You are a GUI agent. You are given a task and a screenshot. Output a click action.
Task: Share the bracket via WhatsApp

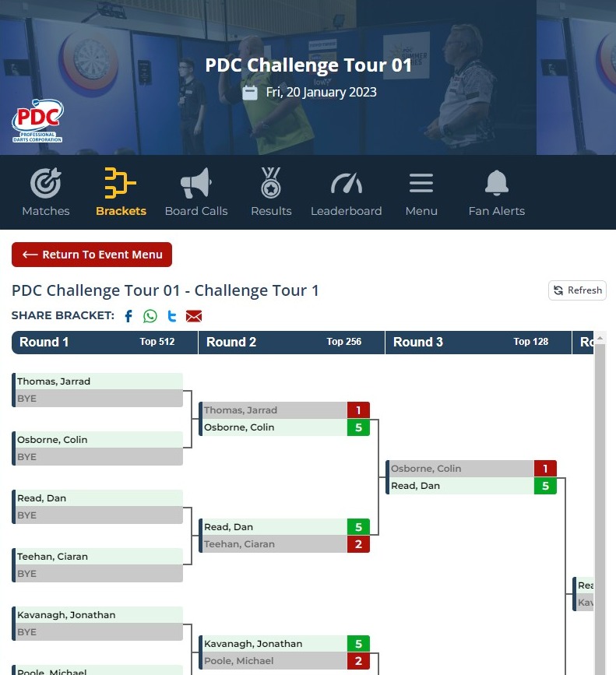150,316
